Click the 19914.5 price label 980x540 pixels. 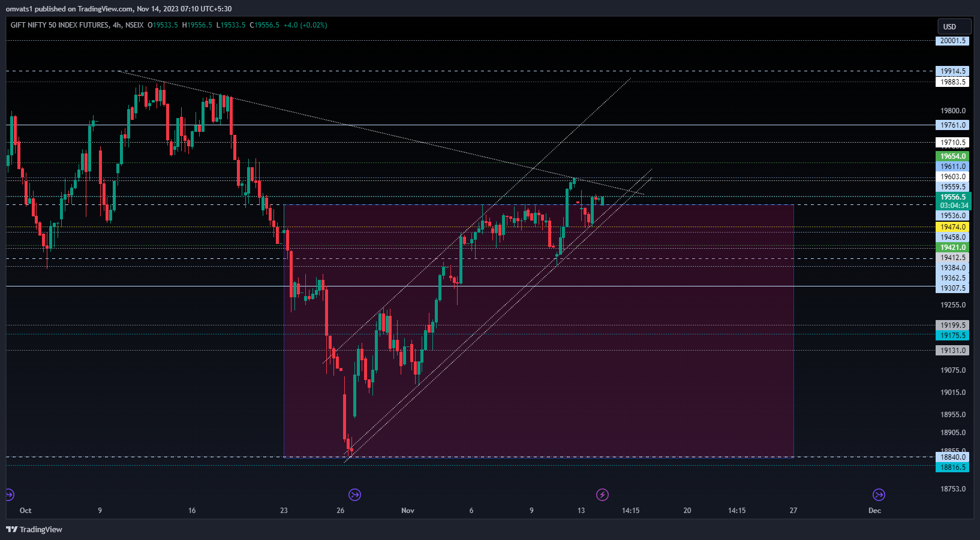tap(952, 71)
